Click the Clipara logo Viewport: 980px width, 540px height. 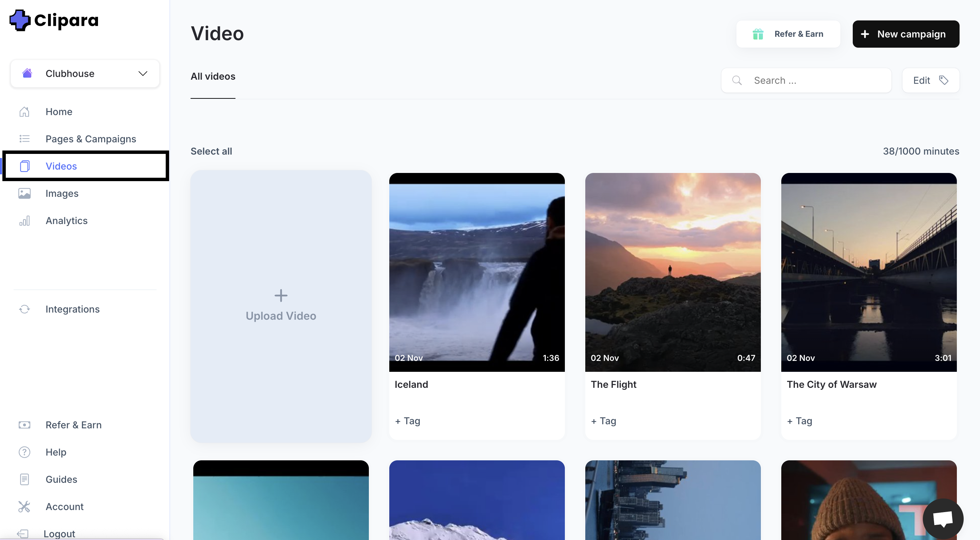tap(54, 20)
